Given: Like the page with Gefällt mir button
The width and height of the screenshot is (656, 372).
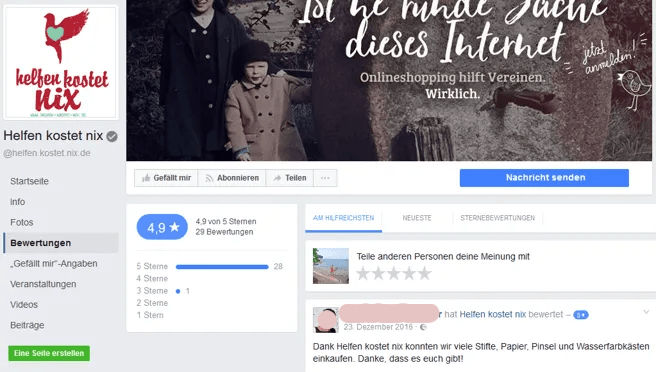Looking at the screenshot, I should coord(166,178).
